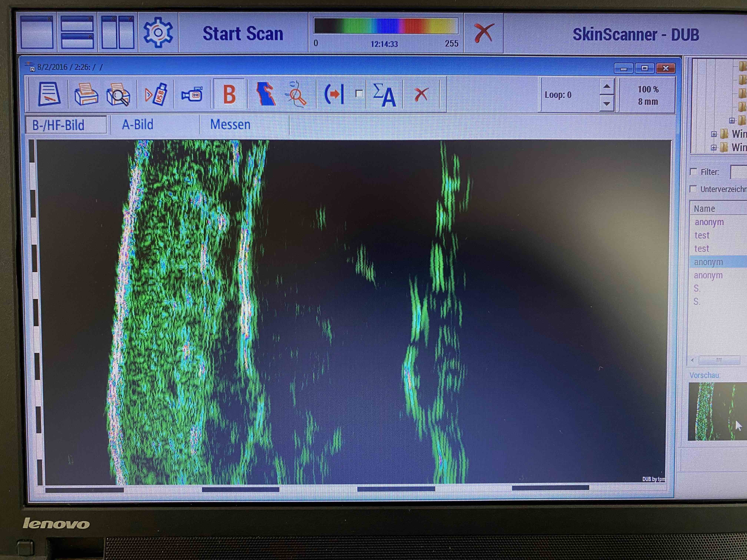
Task: Click the printer icon
Action: (x=86, y=94)
